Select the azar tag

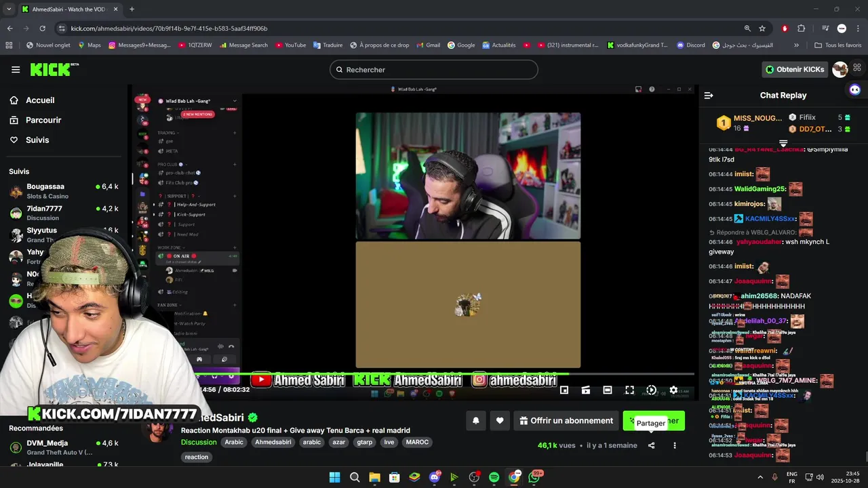[338, 442]
